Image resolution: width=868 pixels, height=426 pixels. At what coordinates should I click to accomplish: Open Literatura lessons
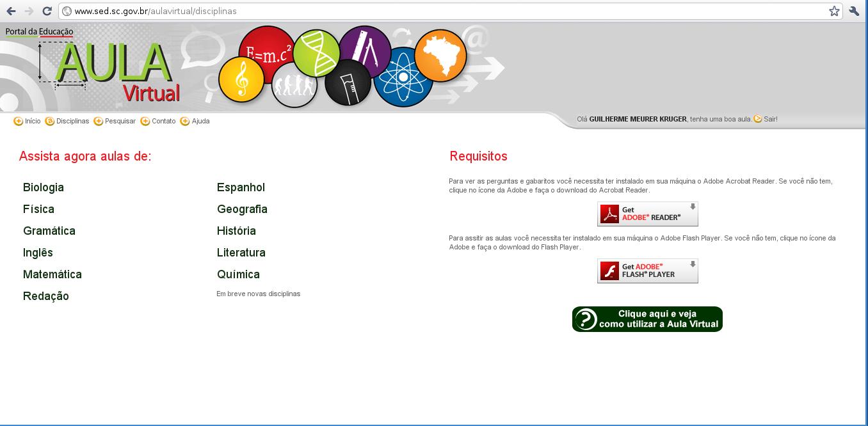click(241, 253)
